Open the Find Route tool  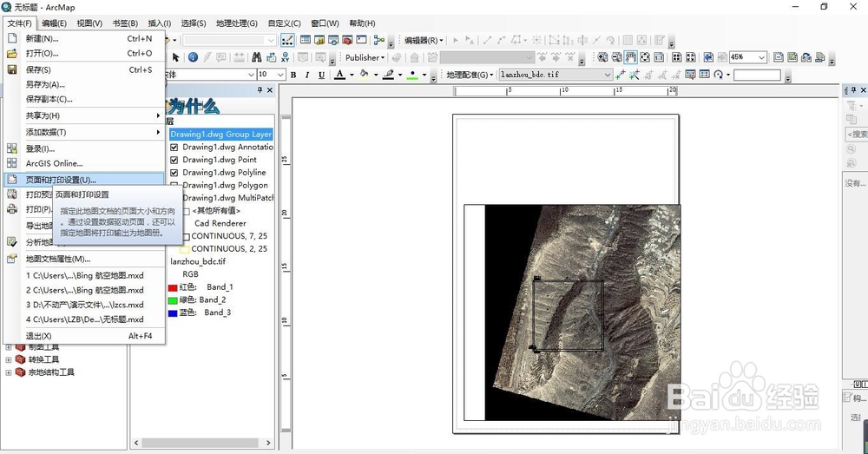pos(271,57)
